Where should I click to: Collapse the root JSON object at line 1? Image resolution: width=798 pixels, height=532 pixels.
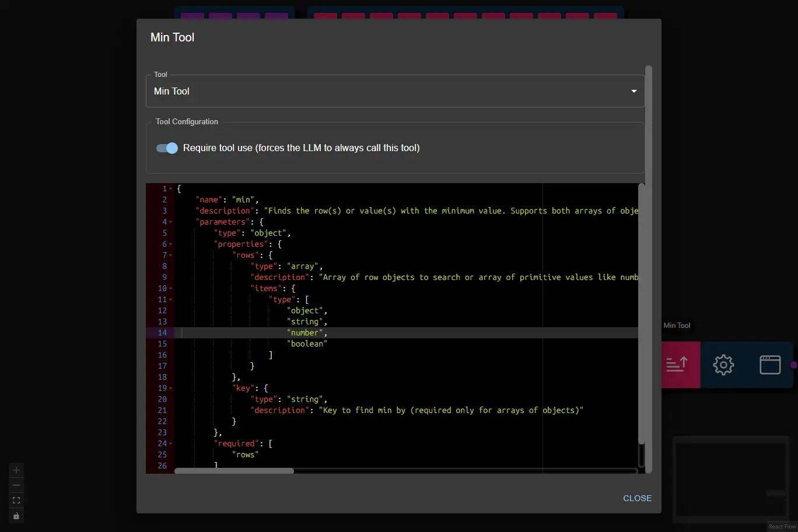[x=171, y=188]
